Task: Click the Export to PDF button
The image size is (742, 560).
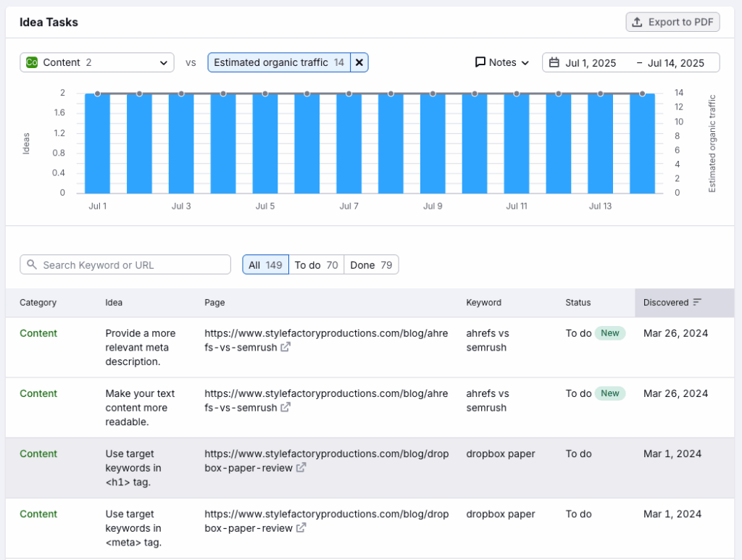Action: (672, 22)
